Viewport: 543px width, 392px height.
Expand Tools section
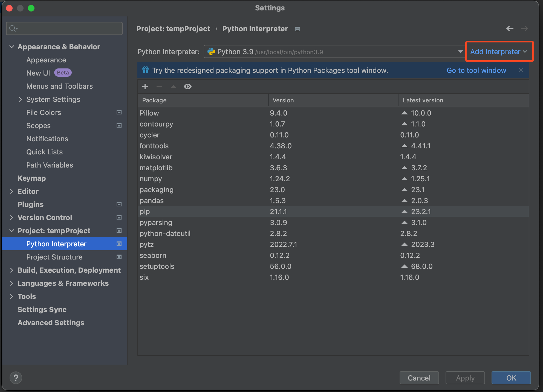click(11, 296)
